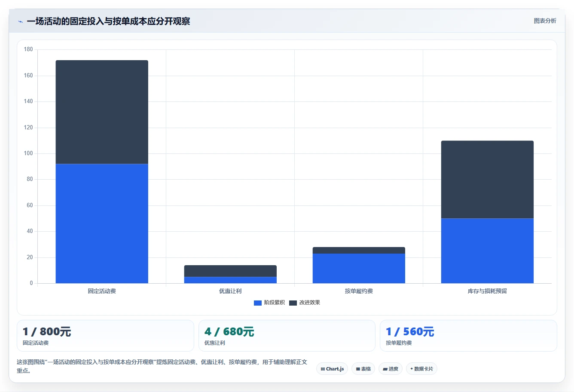Select the 表格 tag
The height and width of the screenshot is (392, 574).
click(x=363, y=369)
